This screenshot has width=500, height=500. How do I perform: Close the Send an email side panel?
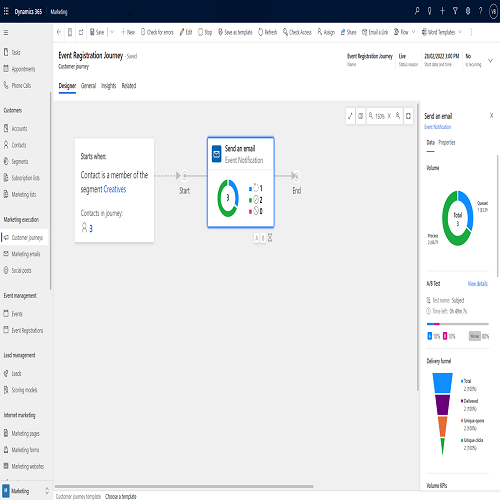(491, 116)
